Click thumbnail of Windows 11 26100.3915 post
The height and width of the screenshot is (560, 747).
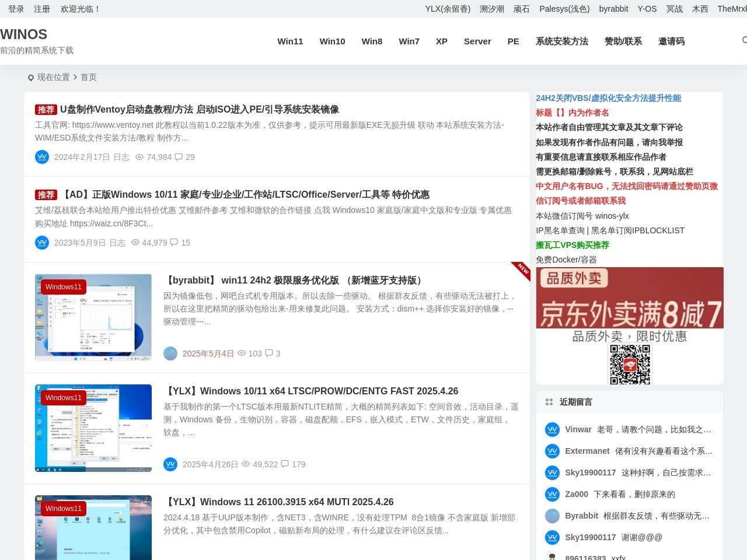tap(93, 528)
